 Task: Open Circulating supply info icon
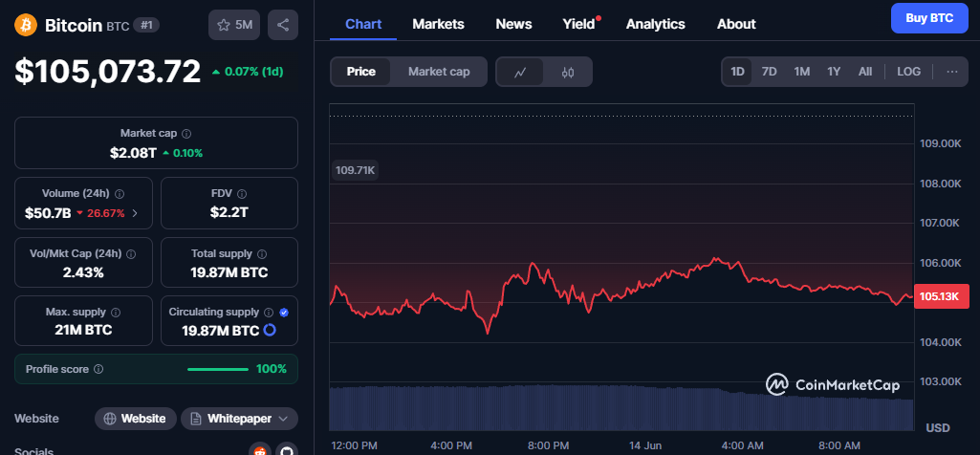269,312
